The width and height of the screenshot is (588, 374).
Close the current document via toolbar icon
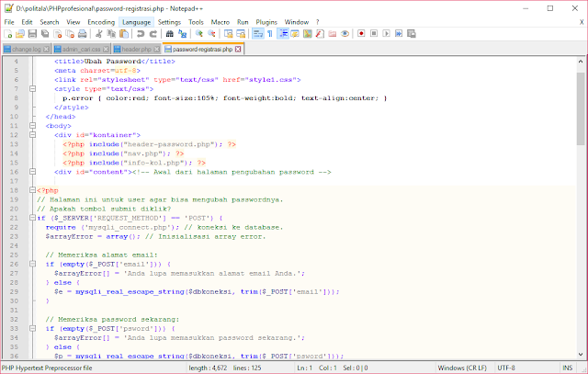tap(57, 34)
